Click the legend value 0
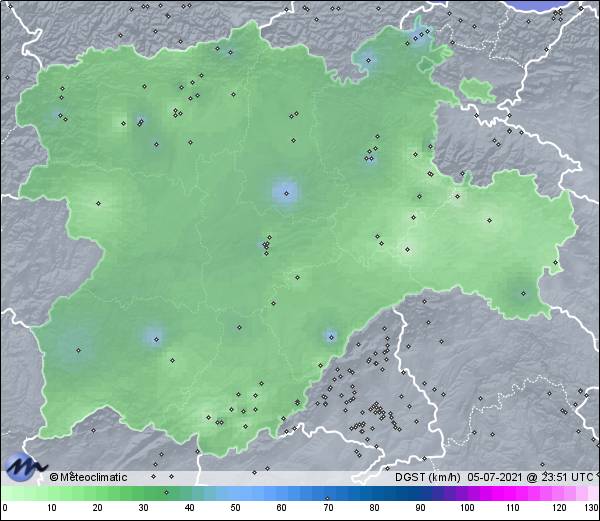This screenshot has width=600, height=521. point(5,508)
